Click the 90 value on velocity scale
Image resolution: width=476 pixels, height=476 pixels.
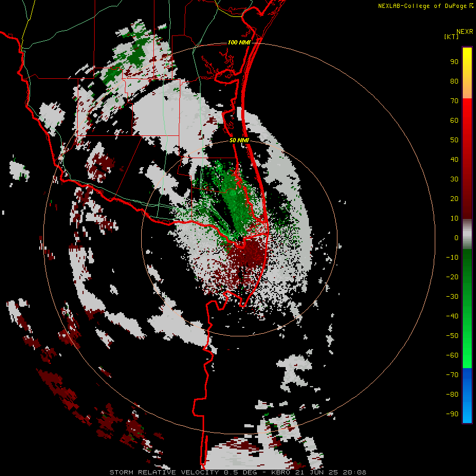click(454, 62)
